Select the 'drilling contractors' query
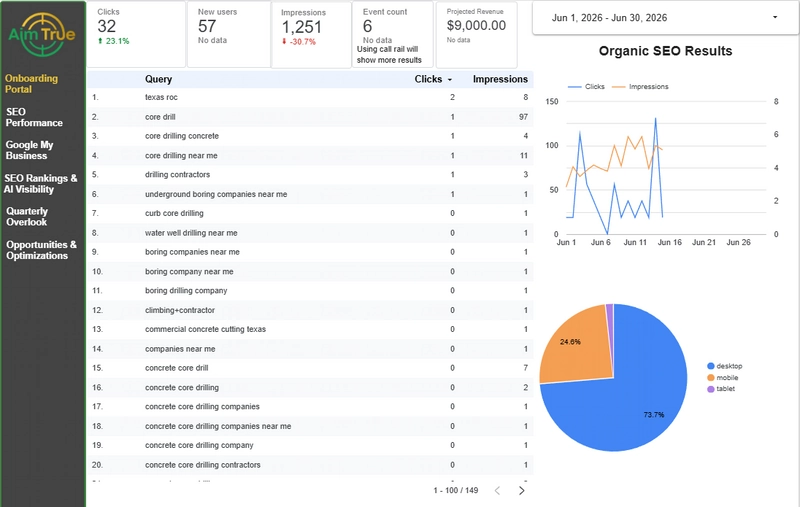Screen dimensions: 800x507 pyautogui.click(x=177, y=174)
